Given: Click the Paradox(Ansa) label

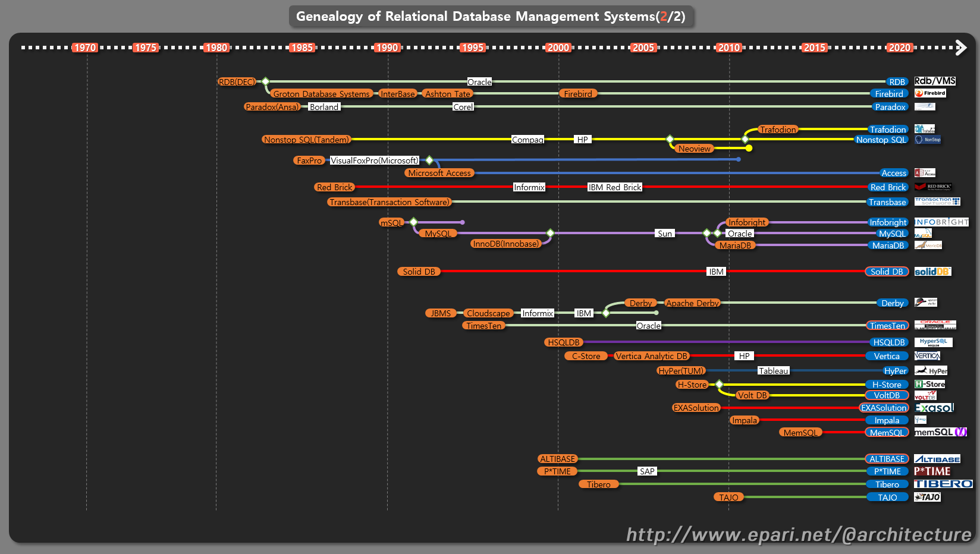Looking at the screenshot, I should coord(272,107).
